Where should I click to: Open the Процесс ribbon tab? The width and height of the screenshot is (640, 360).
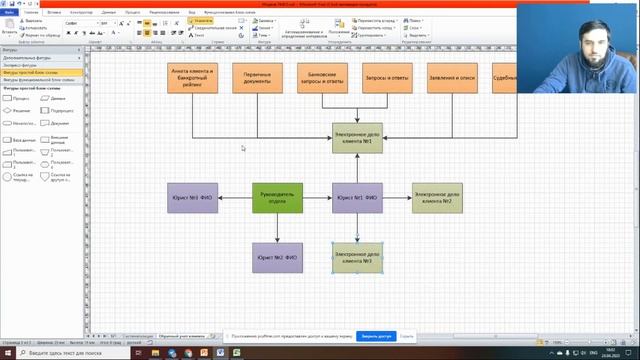[x=133, y=12]
